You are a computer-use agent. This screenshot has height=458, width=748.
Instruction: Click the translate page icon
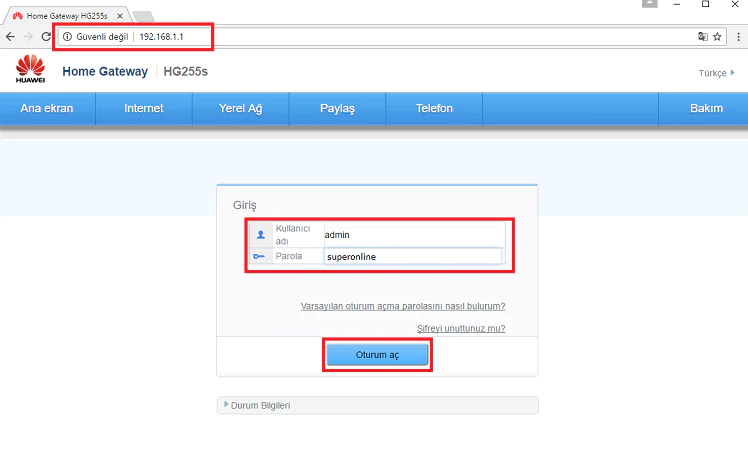point(703,37)
